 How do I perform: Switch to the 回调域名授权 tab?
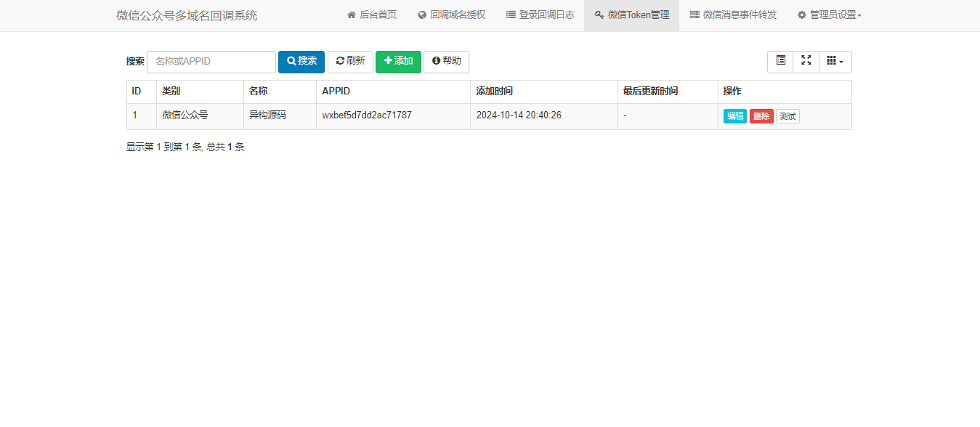click(x=451, y=15)
